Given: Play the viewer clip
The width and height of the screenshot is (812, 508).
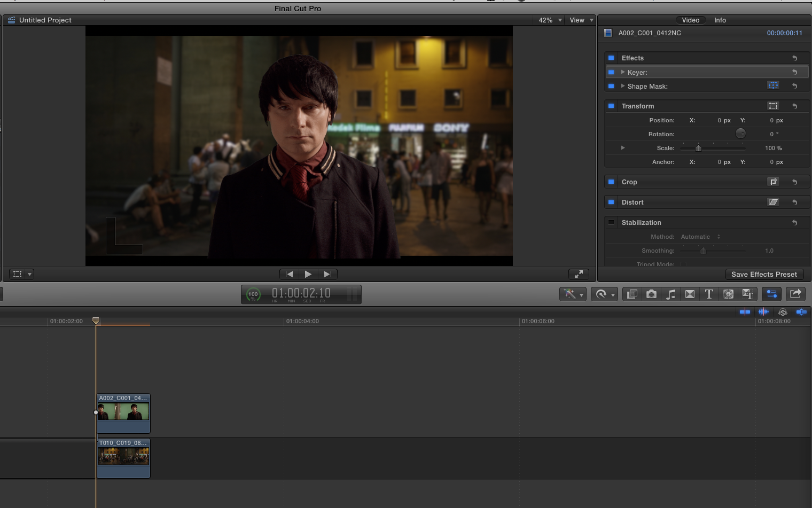Looking at the screenshot, I should click(x=308, y=274).
